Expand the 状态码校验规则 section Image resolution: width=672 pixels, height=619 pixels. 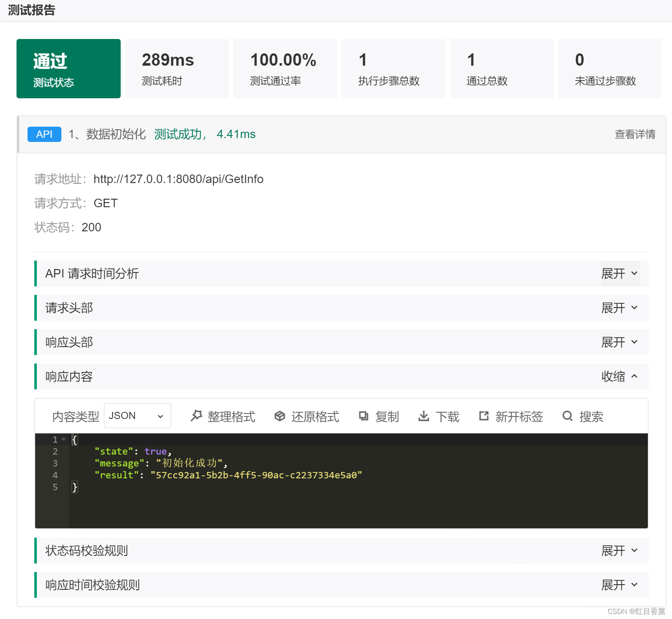click(619, 551)
